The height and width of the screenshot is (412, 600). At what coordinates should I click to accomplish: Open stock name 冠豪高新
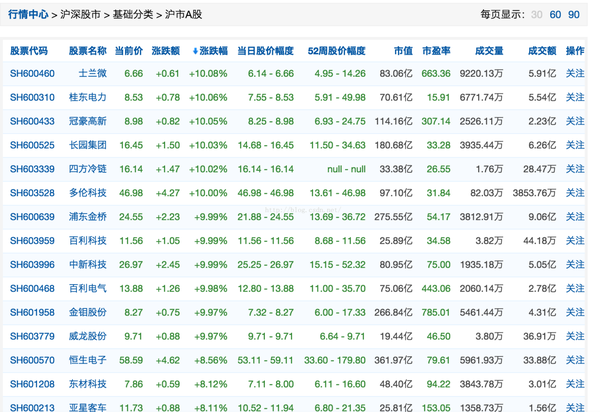pyautogui.click(x=88, y=121)
